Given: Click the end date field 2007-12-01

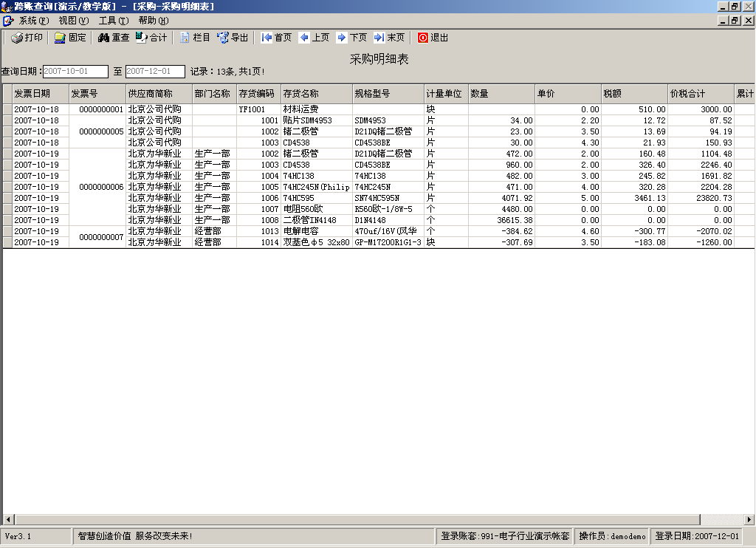Looking at the screenshot, I should pos(155,72).
